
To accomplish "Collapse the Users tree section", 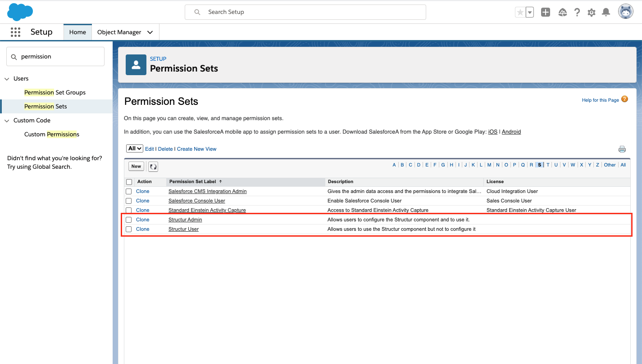I will 7,79.
